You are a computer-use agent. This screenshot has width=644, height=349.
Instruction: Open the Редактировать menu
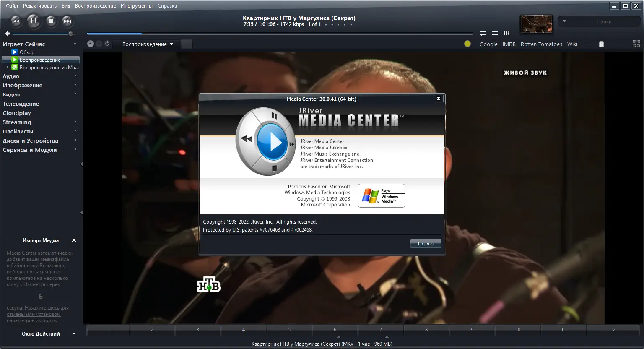[x=40, y=6]
